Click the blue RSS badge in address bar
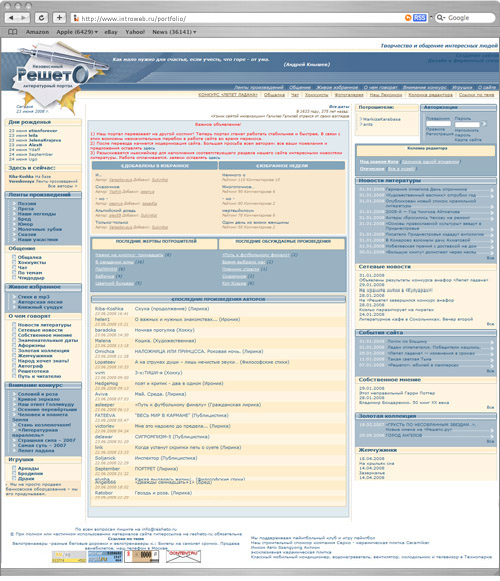500x581 pixels. [x=420, y=18]
